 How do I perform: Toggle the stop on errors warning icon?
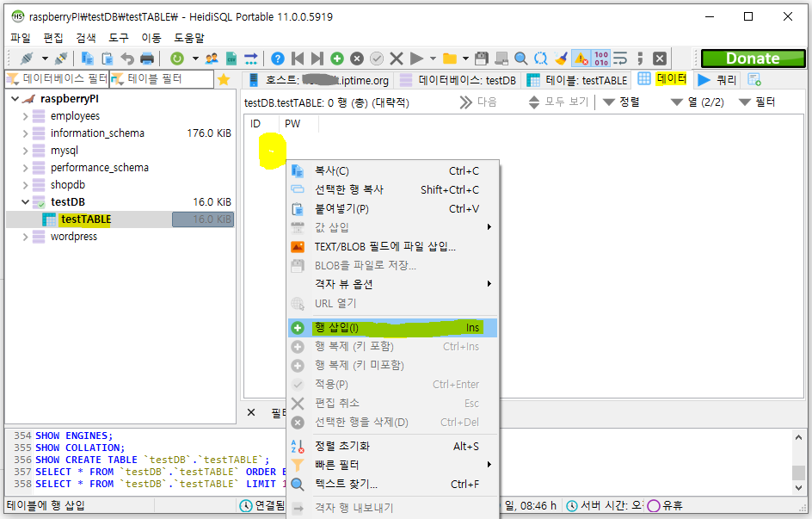(x=581, y=59)
